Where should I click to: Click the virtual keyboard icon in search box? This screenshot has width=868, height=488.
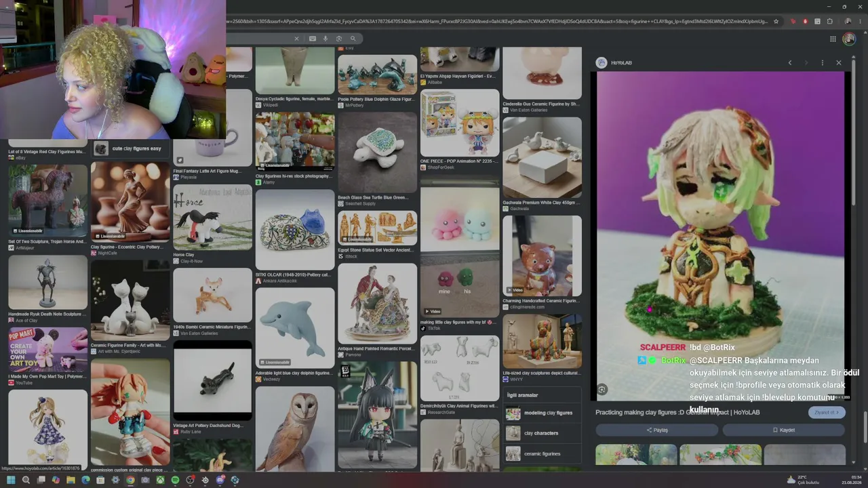(x=313, y=39)
